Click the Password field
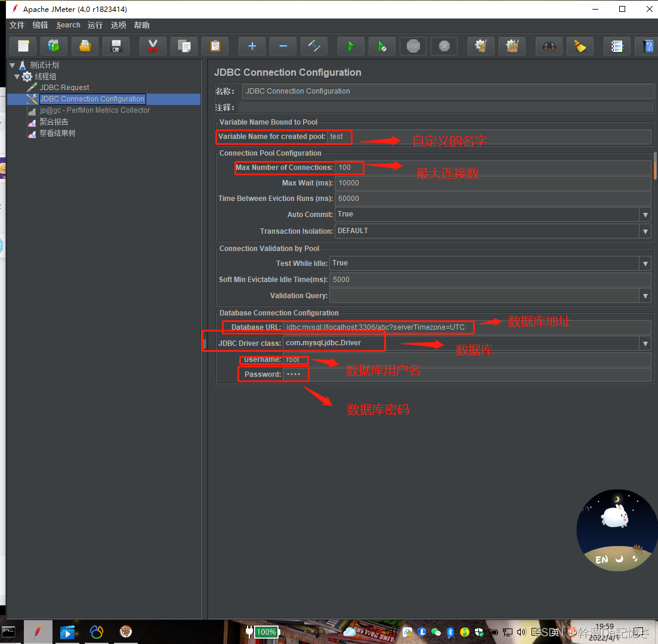 point(467,374)
